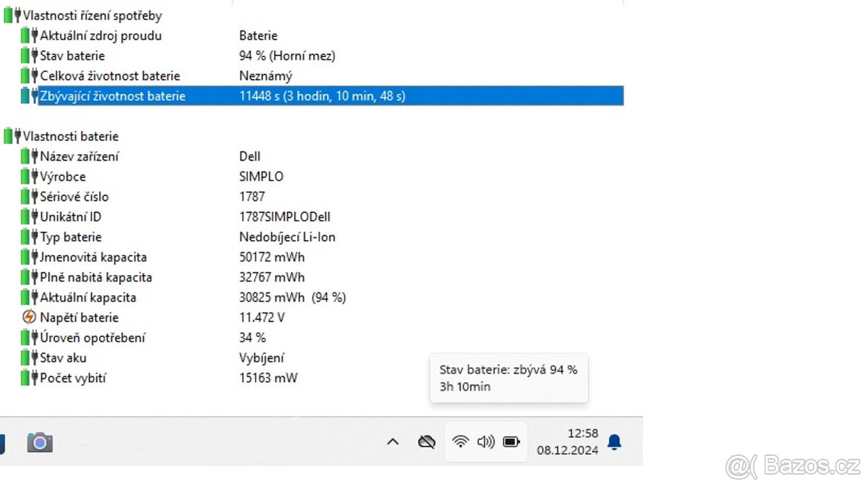Select the Výrobce row showing SIMPLO
Screen dimensions: 868x487
coord(145,176)
